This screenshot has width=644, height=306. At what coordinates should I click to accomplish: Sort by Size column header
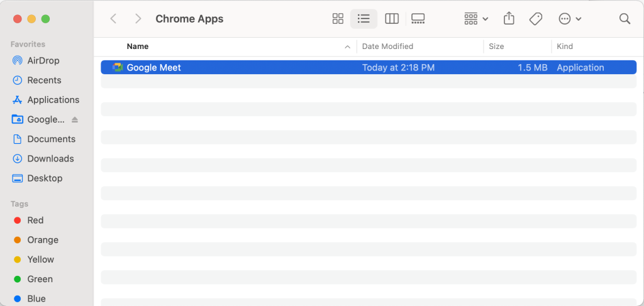pos(496,46)
